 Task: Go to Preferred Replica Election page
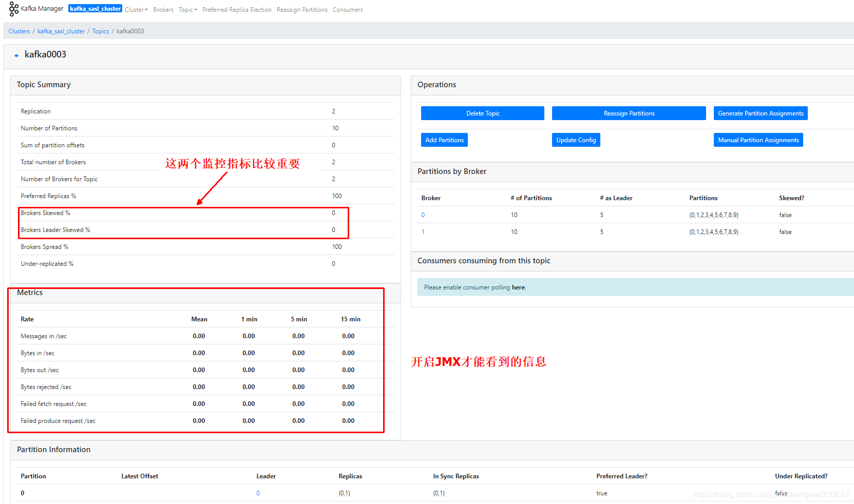237,10
